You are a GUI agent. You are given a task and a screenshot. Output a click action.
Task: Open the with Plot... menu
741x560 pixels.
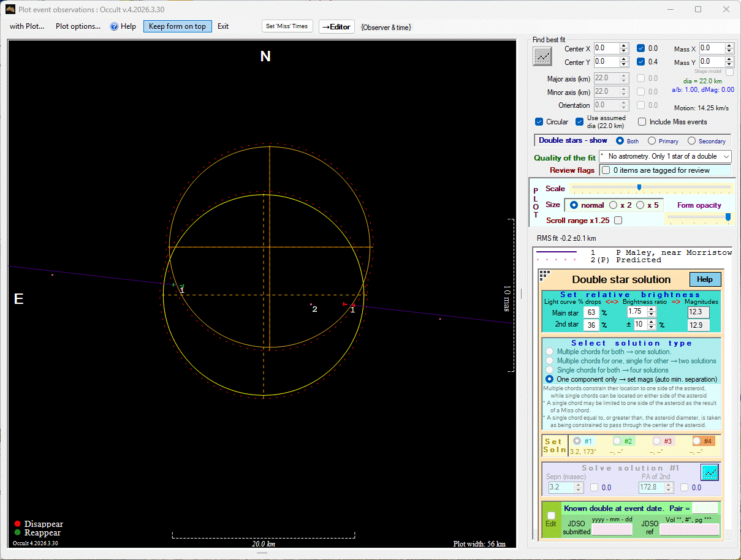(x=27, y=26)
